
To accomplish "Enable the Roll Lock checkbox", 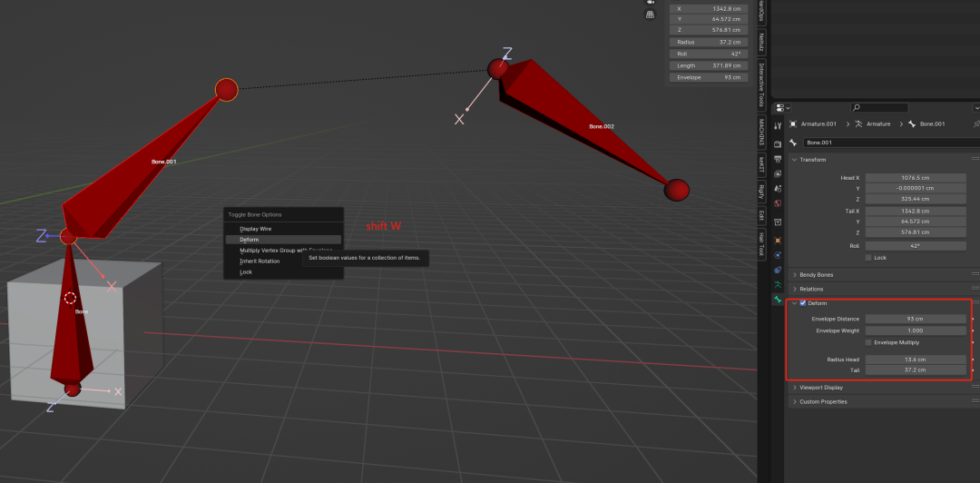I will pos(868,258).
